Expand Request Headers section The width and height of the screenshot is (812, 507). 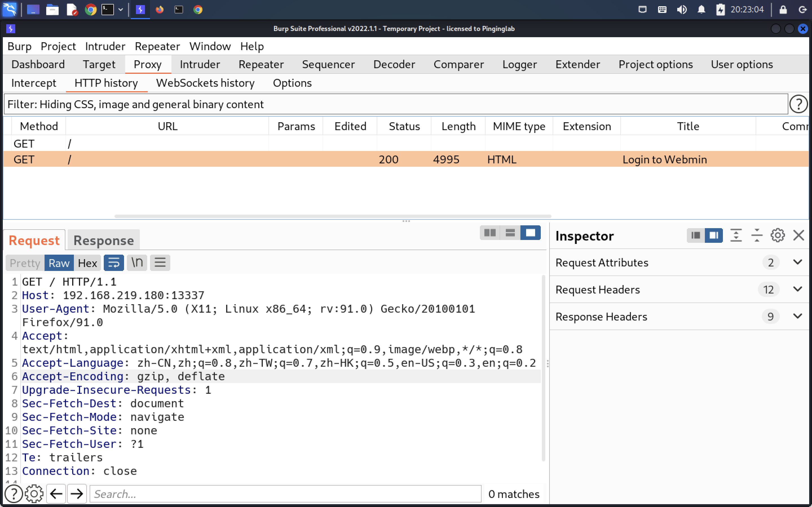click(797, 289)
